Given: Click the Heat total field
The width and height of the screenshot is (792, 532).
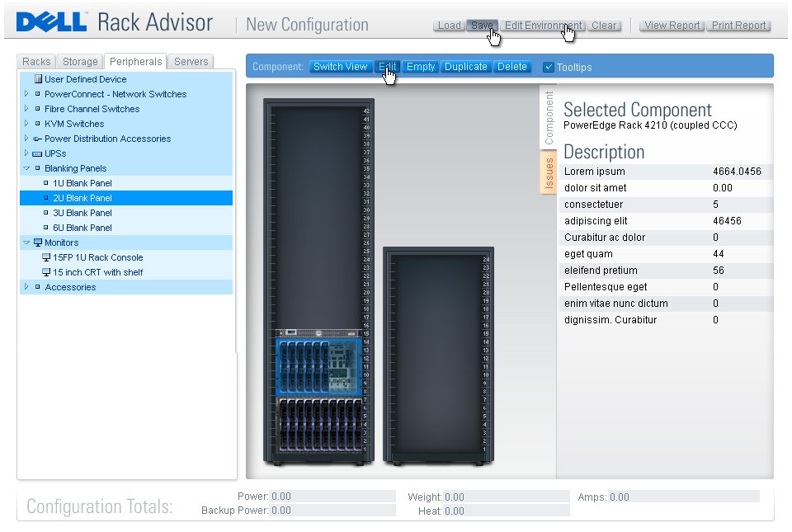Looking at the screenshot, I should pyautogui.click(x=507, y=511).
